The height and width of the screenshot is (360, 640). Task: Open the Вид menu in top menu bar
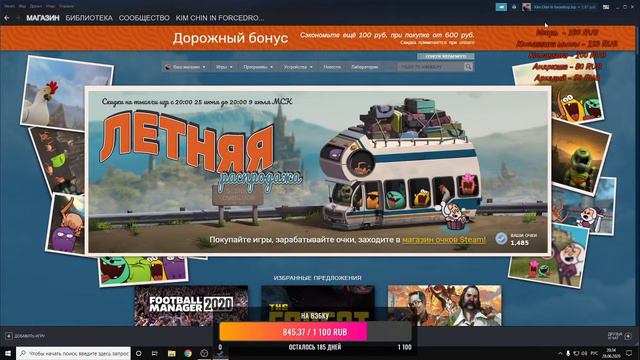[x=22, y=6]
